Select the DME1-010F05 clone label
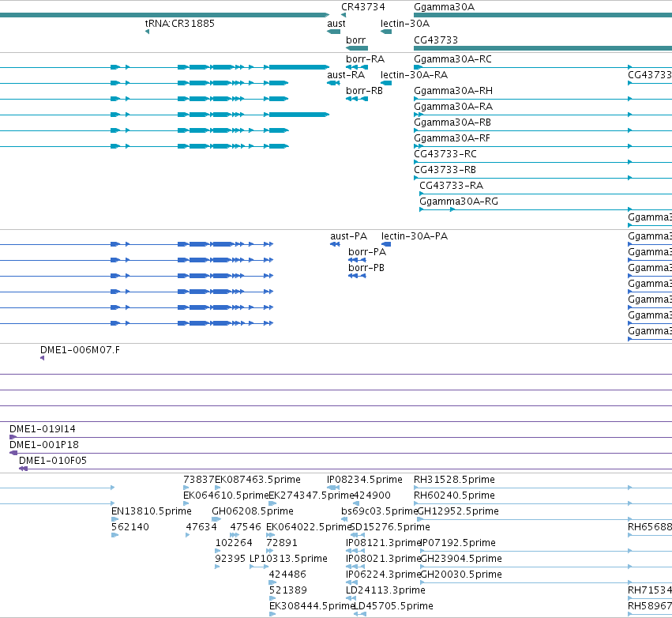 pyautogui.click(x=53, y=461)
